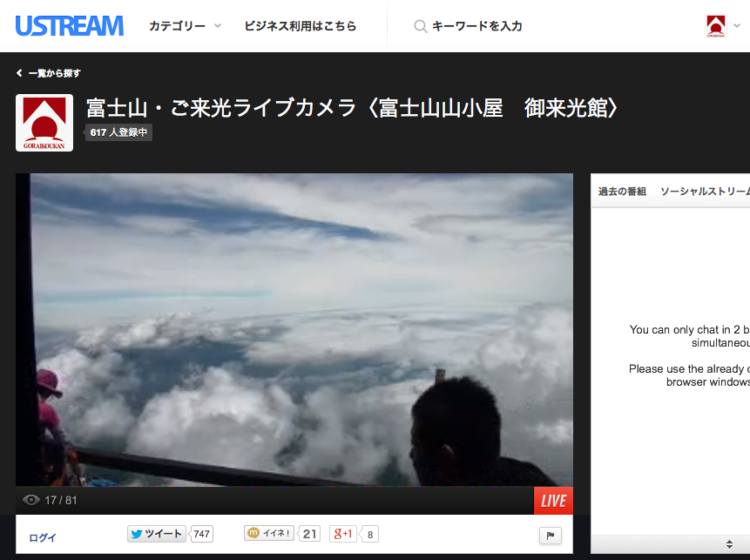Open the user account avatar menu
Image resolution: width=750 pixels, height=560 pixels.
click(x=722, y=26)
